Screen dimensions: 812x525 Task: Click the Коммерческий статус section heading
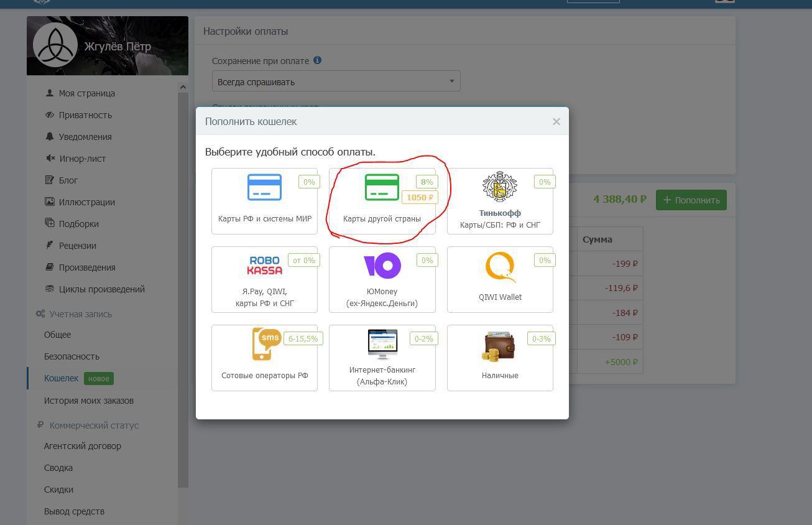tap(95, 425)
